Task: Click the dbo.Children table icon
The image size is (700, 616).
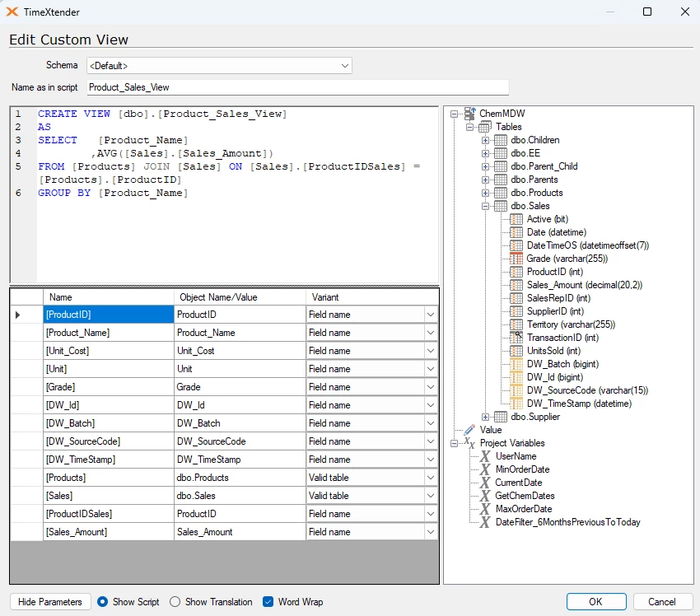Action: 501,140
